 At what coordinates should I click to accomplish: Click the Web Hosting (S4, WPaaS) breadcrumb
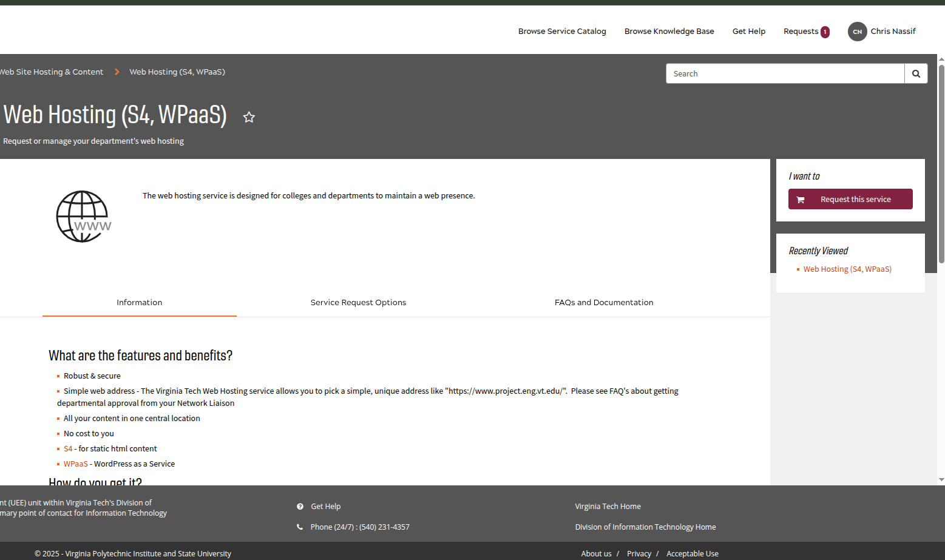pyautogui.click(x=177, y=72)
